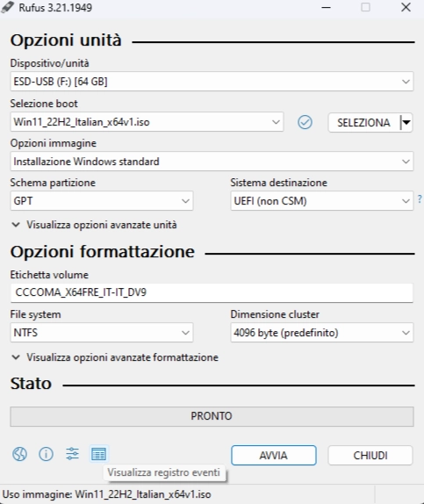
Task: Expand Visualizza opzioni avanzate unità
Action: [x=94, y=225]
